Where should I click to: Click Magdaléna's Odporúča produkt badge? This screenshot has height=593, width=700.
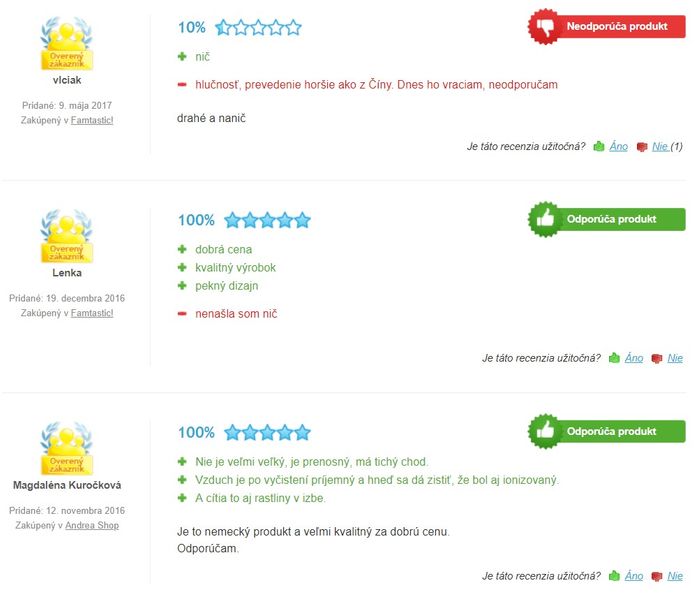(x=607, y=431)
